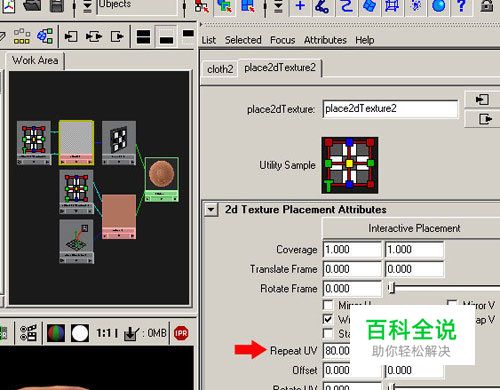Click the place2dTexture name field
Image resolution: width=500 pixels, height=390 pixels.
click(390, 109)
